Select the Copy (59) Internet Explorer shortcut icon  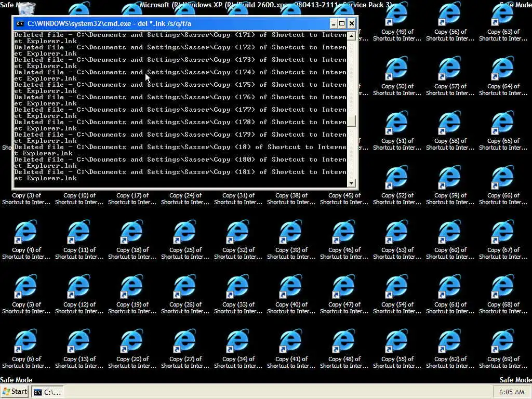click(450, 178)
